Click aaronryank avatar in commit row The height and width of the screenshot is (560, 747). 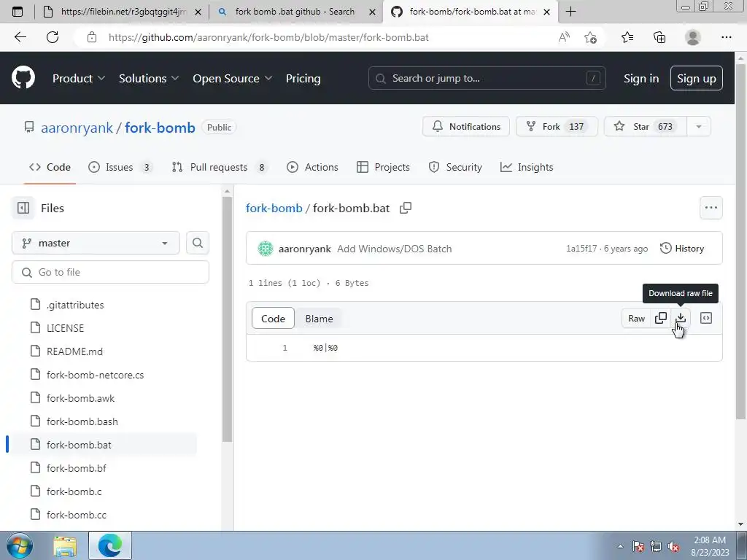point(266,249)
